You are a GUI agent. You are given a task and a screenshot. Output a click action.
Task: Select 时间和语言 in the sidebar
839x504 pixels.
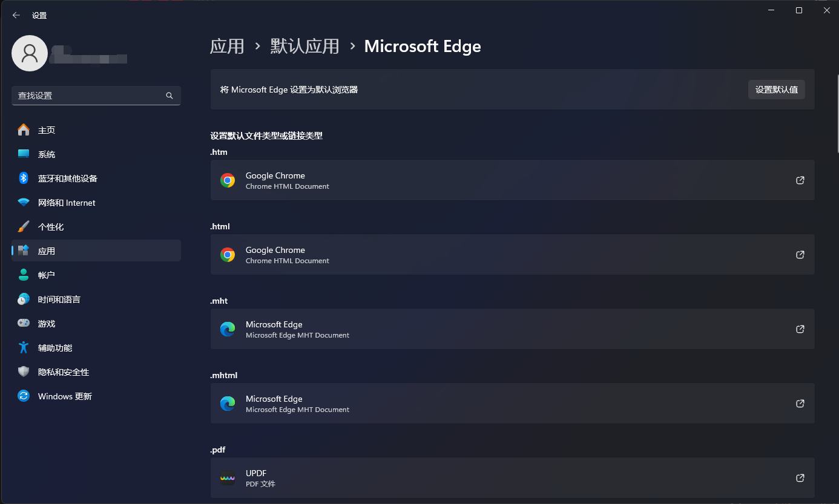pyautogui.click(x=59, y=299)
